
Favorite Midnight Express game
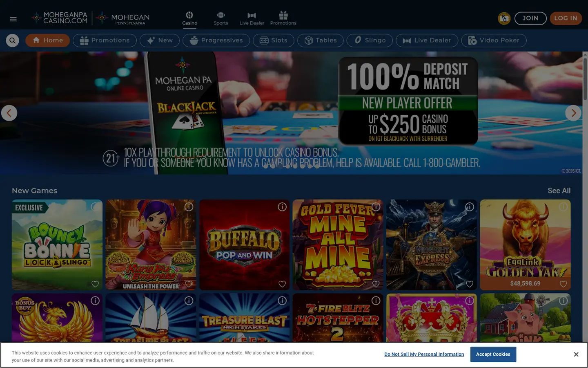tap(470, 284)
